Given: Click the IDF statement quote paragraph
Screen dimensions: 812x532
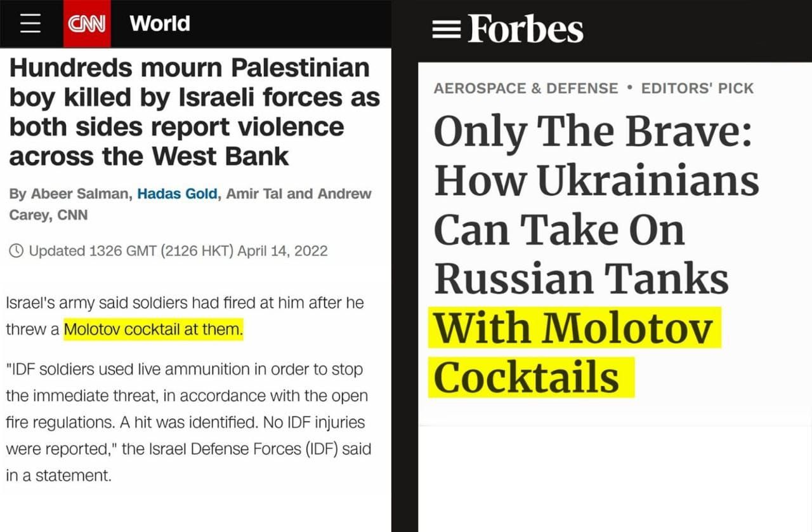Looking at the screenshot, I should (187, 422).
